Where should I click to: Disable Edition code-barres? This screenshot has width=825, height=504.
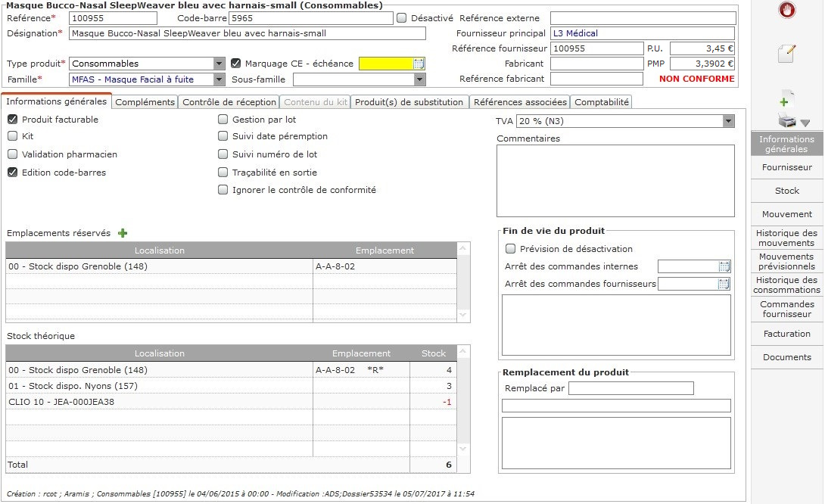pyautogui.click(x=13, y=172)
